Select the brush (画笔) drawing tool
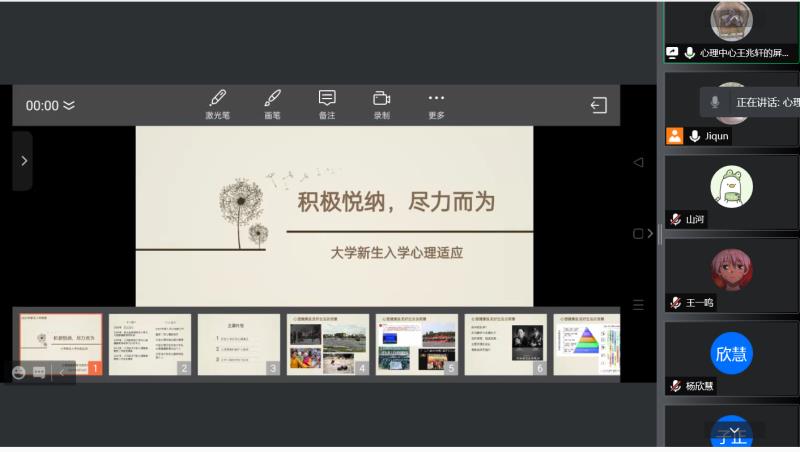Screen dimensions: 800x452 (272, 104)
